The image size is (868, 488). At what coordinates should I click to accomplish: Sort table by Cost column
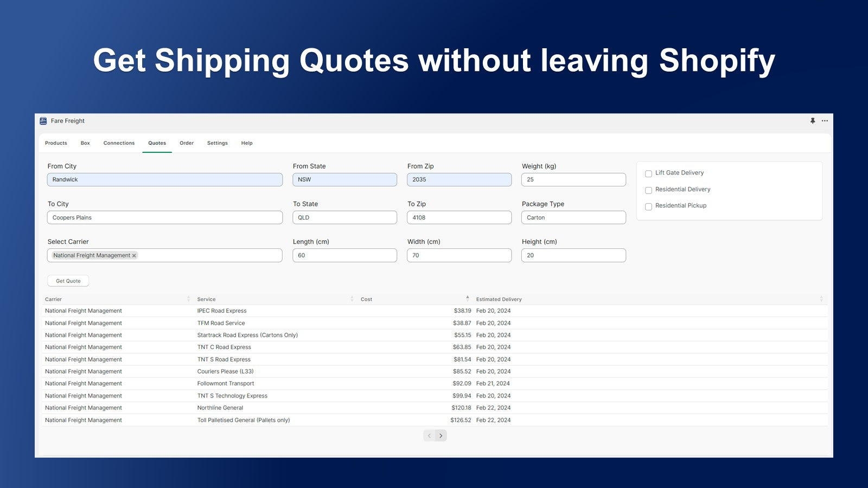click(x=468, y=299)
